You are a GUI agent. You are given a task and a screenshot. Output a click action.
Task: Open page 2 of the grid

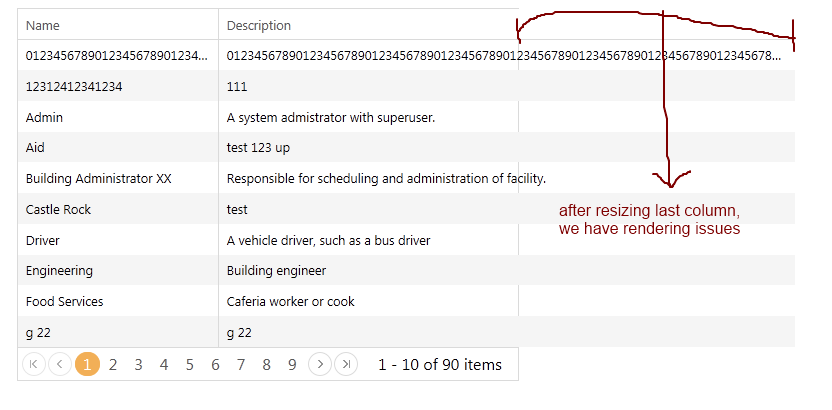click(113, 365)
